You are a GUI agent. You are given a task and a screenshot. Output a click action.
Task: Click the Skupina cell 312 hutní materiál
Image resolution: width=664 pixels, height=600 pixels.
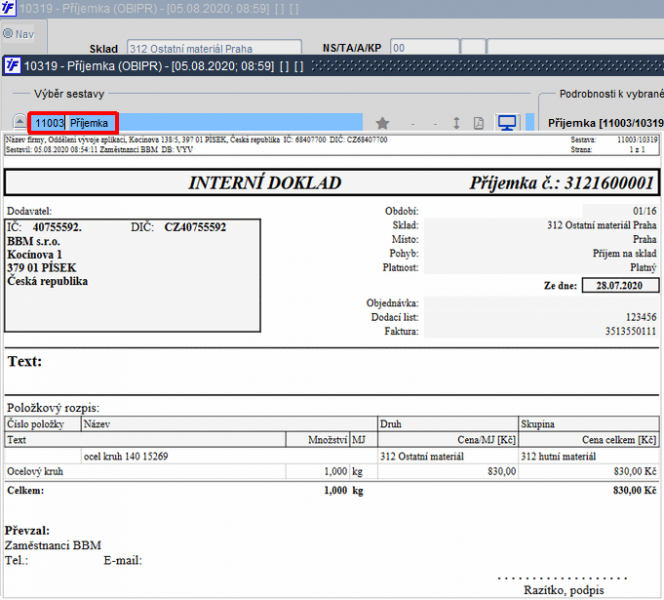[x=558, y=456]
